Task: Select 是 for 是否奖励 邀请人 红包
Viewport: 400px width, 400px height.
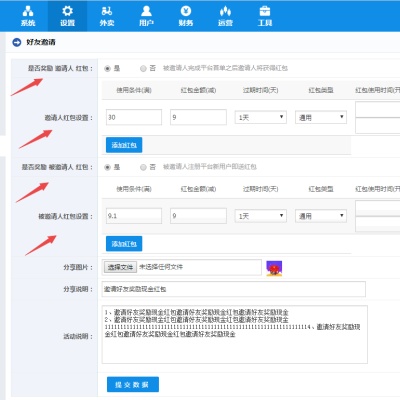Action: point(107,68)
